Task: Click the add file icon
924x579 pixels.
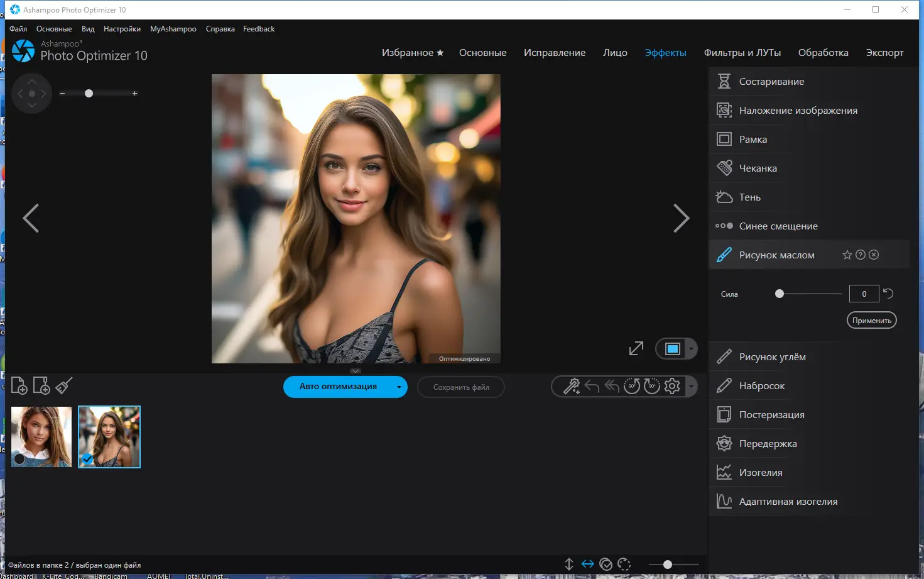Action: [19, 385]
